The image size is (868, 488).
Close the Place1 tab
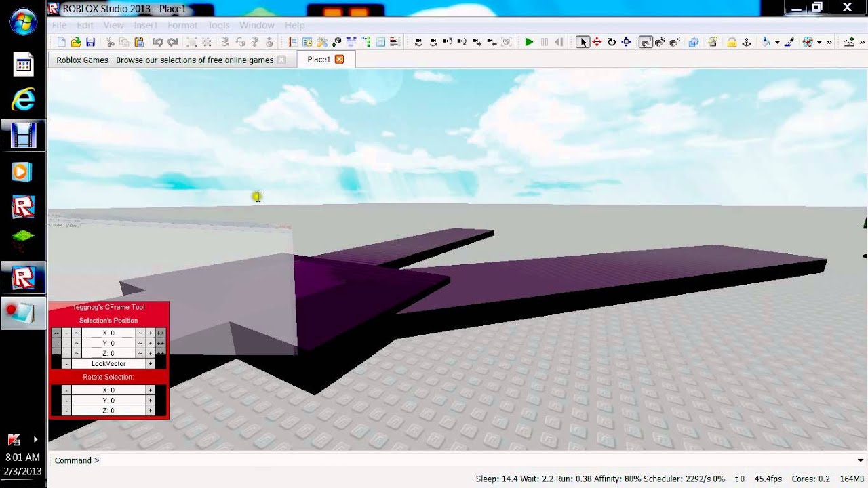click(x=340, y=60)
